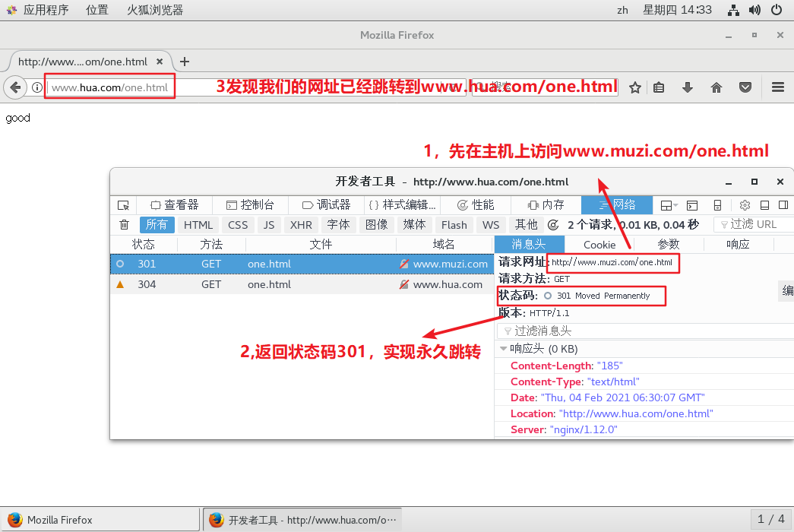Clear network requests with trash icon

point(124,224)
